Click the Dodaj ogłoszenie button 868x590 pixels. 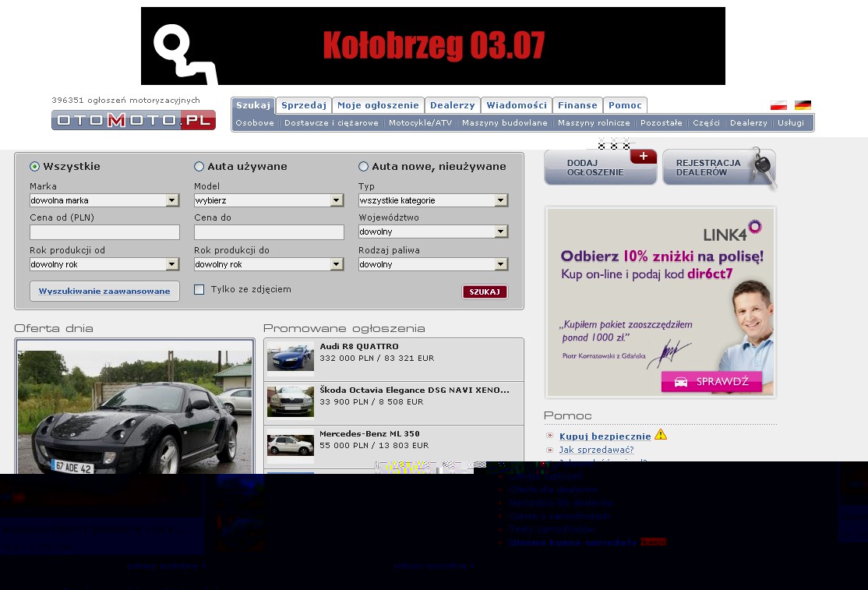(x=600, y=168)
